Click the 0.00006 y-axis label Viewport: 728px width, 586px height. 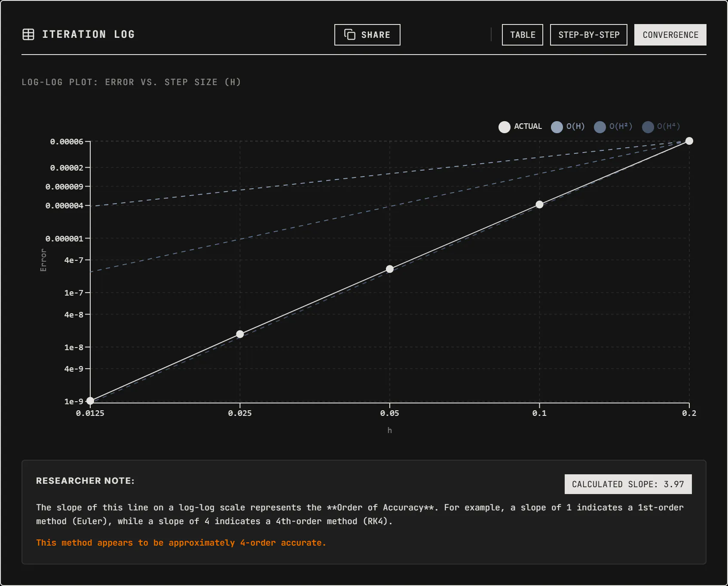click(67, 141)
